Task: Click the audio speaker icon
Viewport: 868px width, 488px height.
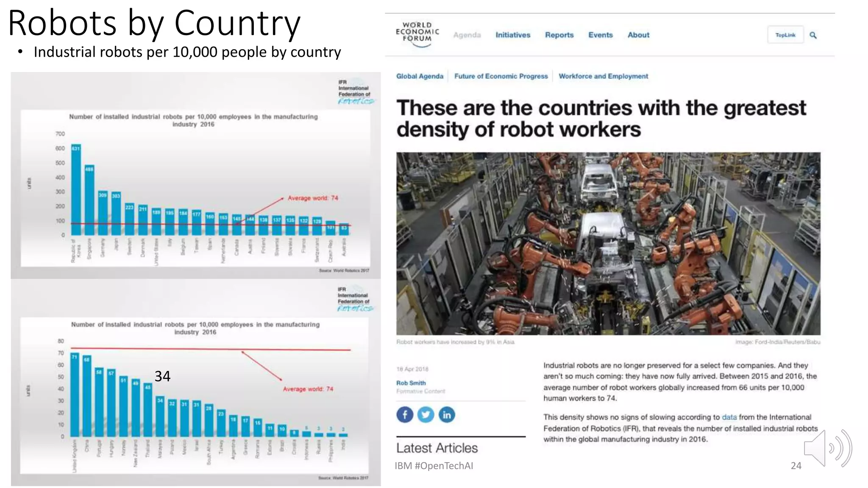Action: click(828, 448)
